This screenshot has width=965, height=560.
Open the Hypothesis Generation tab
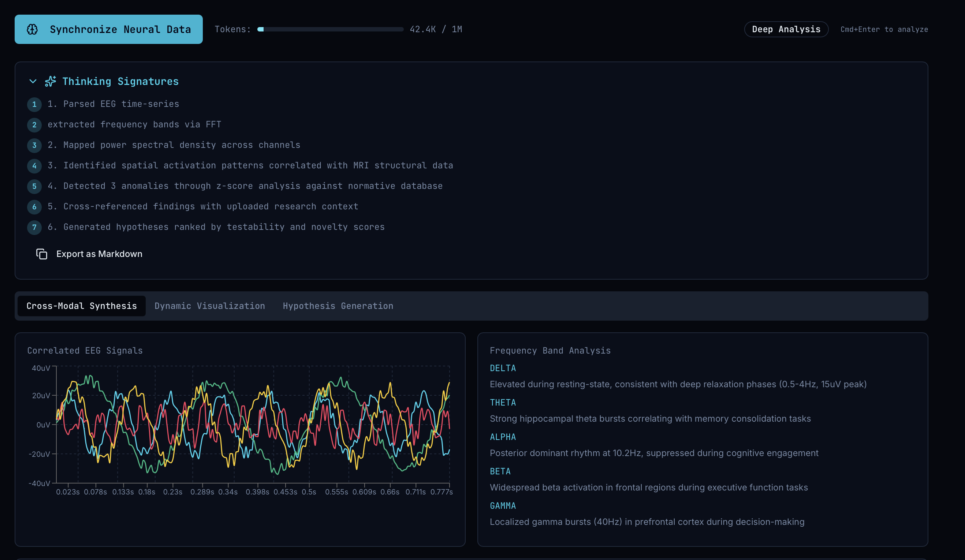pos(338,306)
